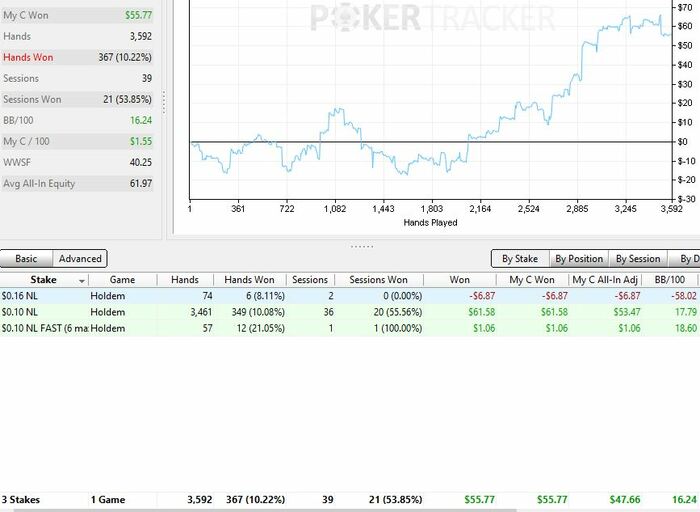Screen dimensions: 700x512
Task: Click the 12 (21.05%) hands won cell
Action: pyautogui.click(x=260, y=328)
